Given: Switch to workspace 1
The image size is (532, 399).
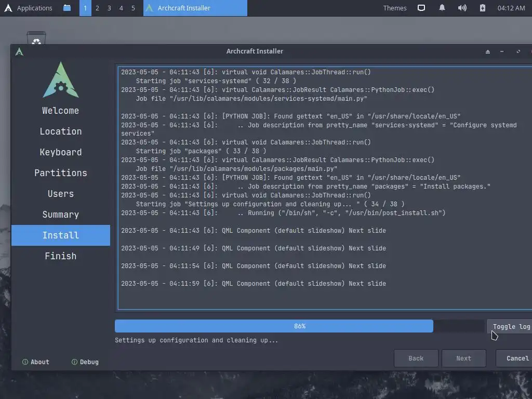Looking at the screenshot, I should point(85,8).
